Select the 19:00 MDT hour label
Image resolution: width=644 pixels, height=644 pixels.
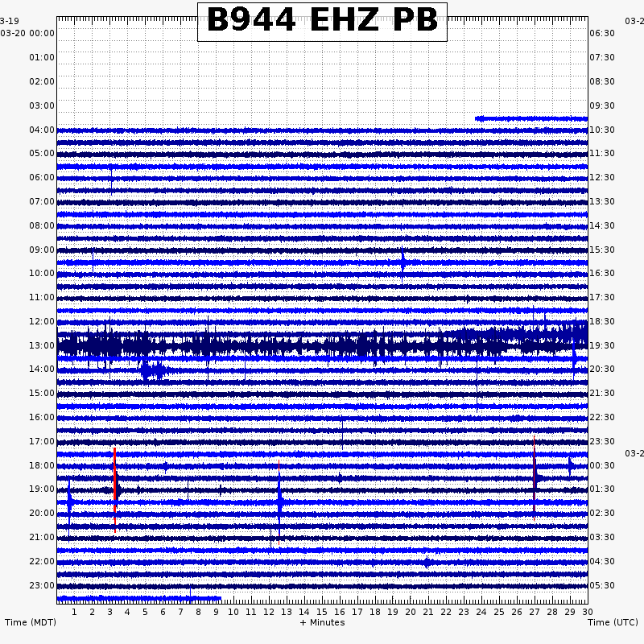click(x=42, y=489)
